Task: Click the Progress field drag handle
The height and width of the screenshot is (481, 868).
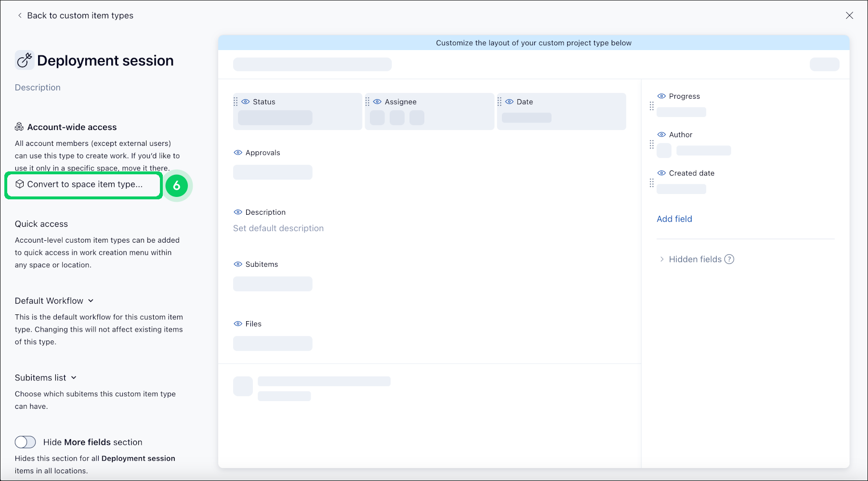Action: (652, 105)
